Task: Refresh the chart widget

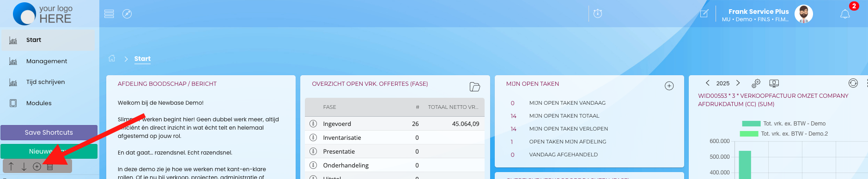Action: pos(853,83)
